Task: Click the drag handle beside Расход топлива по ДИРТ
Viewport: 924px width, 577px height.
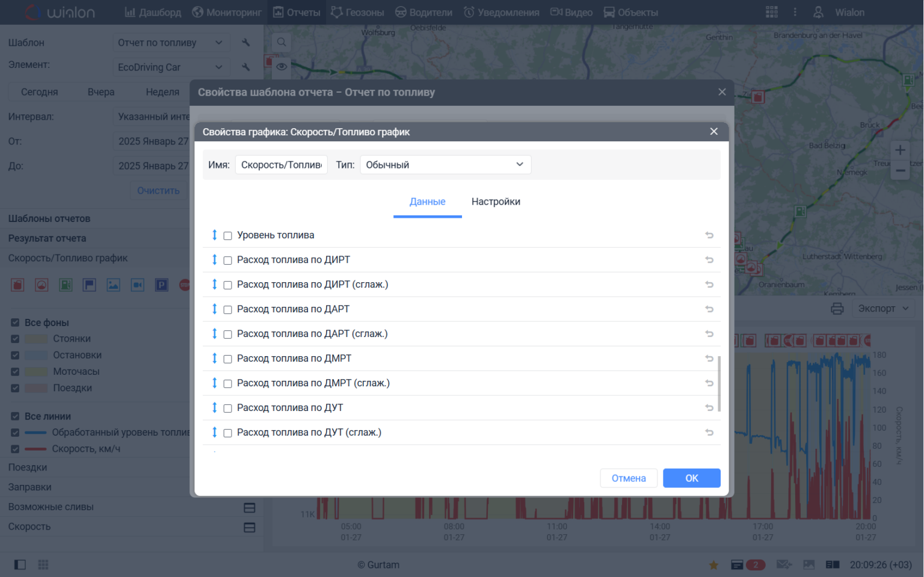Action: [x=214, y=260]
